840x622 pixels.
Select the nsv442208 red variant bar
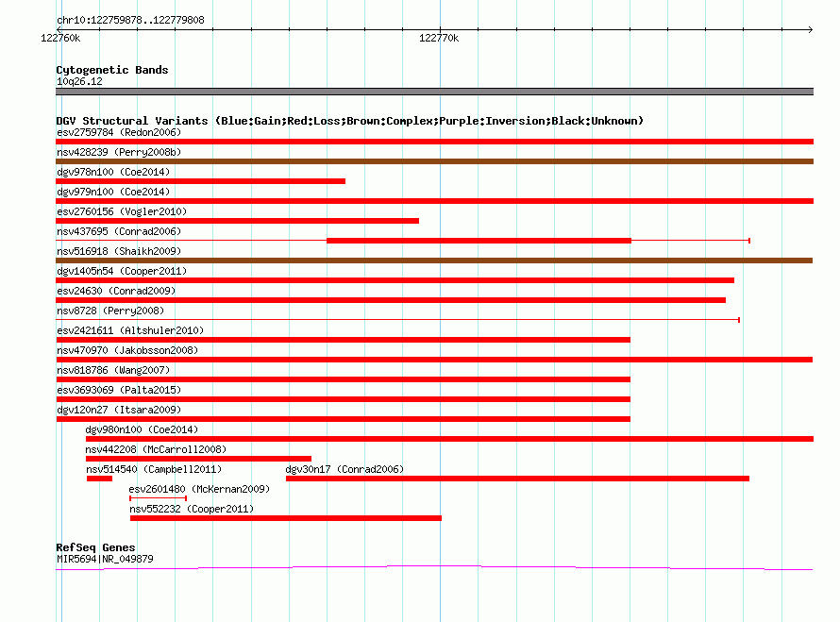198,459
